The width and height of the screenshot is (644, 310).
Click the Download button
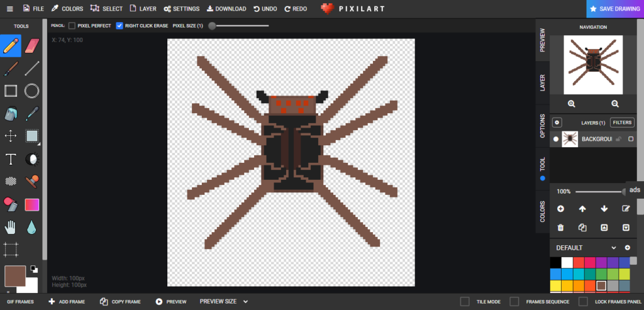pyautogui.click(x=226, y=9)
